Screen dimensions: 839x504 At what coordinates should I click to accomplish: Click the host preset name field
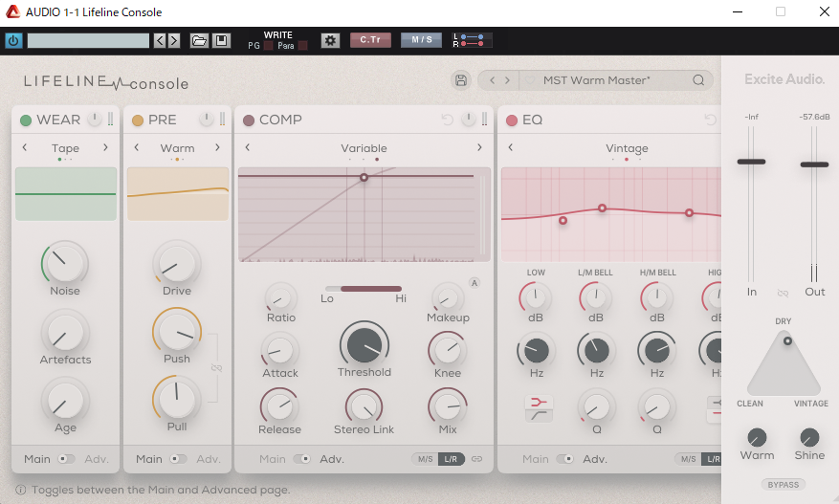tap(88, 41)
